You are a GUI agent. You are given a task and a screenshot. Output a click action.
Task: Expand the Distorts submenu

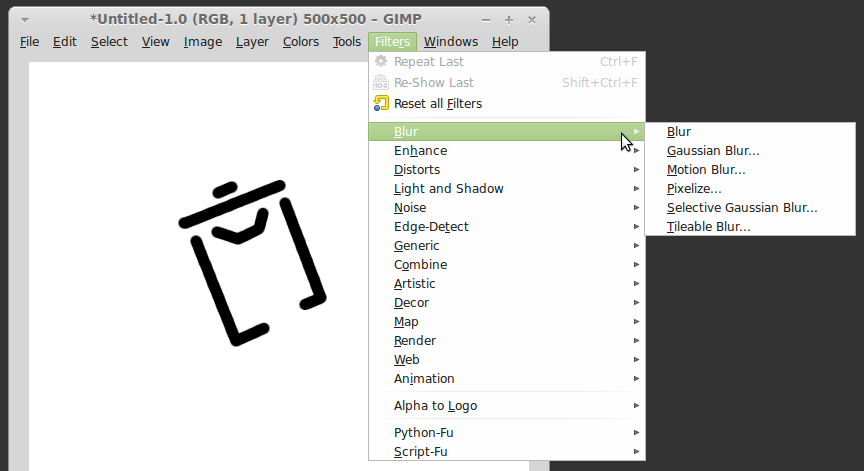[x=506, y=170]
